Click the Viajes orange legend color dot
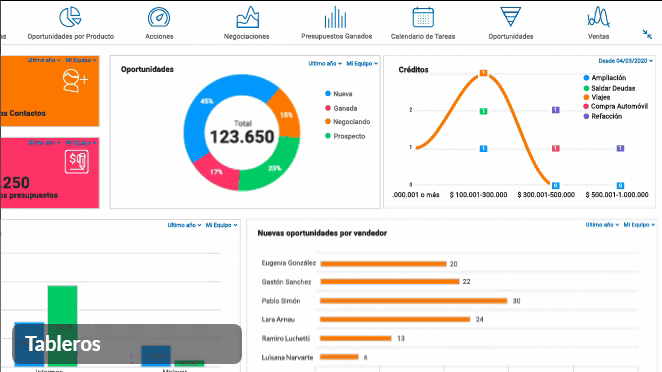Image resolution: width=662 pixels, height=372 pixels. (586, 98)
